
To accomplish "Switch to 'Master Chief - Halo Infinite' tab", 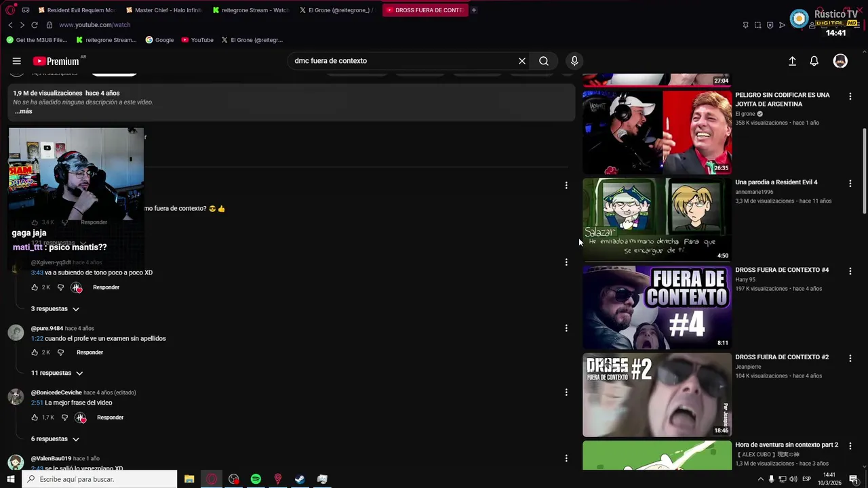I will pyautogui.click(x=163, y=10).
